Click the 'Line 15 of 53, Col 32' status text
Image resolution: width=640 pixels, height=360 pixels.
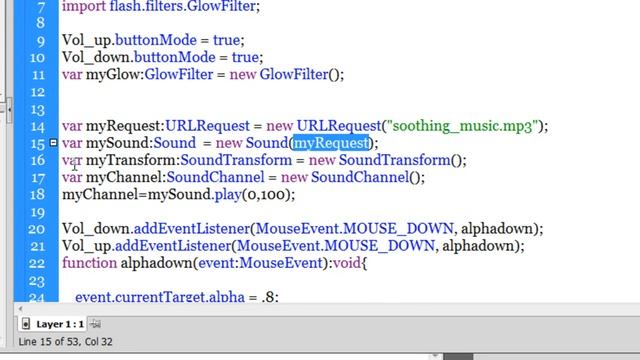pos(65,342)
